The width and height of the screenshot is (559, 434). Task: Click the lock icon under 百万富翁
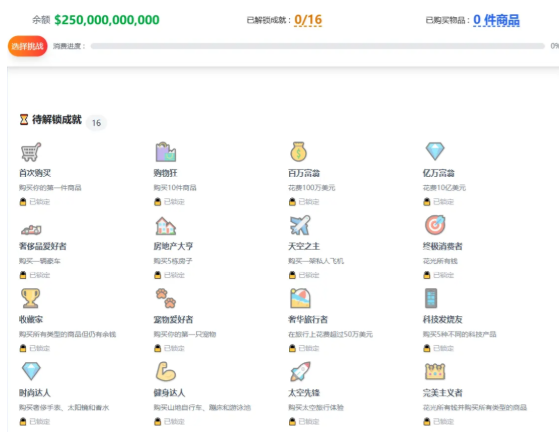[x=292, y=202]
